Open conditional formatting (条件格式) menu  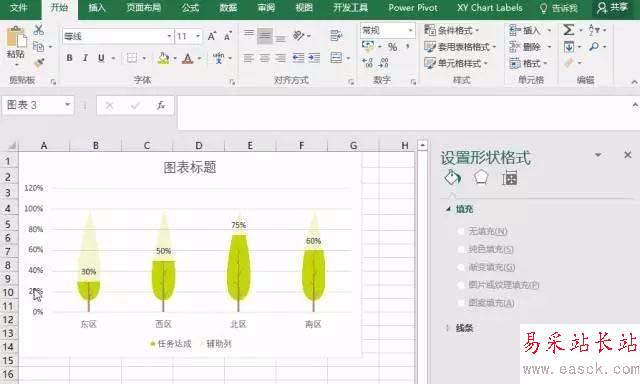[452, 30]
